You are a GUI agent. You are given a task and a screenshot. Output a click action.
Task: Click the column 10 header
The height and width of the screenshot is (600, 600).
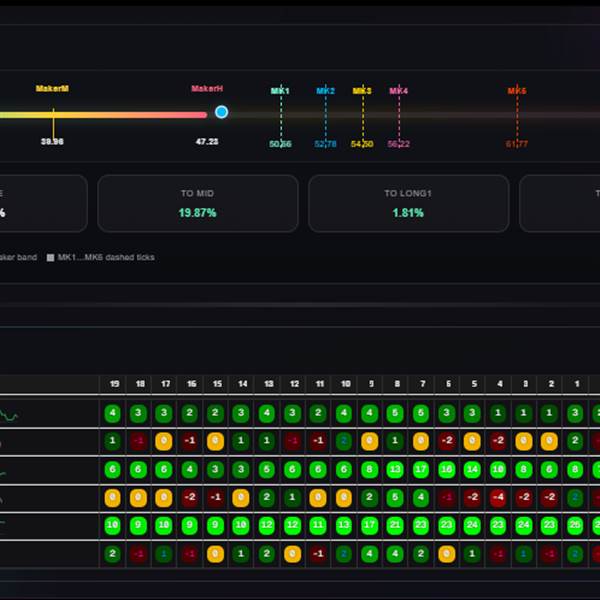(x=346, y=384)
